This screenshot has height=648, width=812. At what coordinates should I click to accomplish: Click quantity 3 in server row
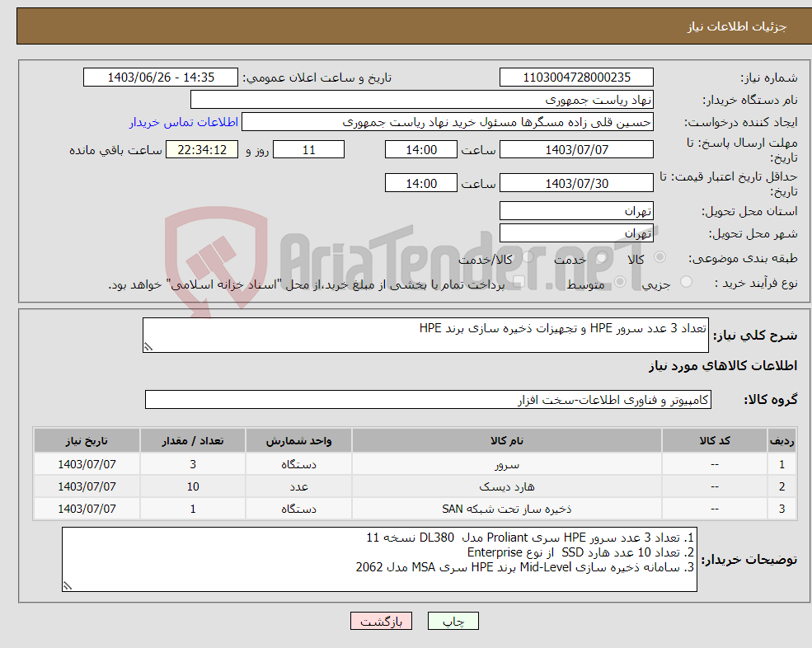[x=193, y=465]
